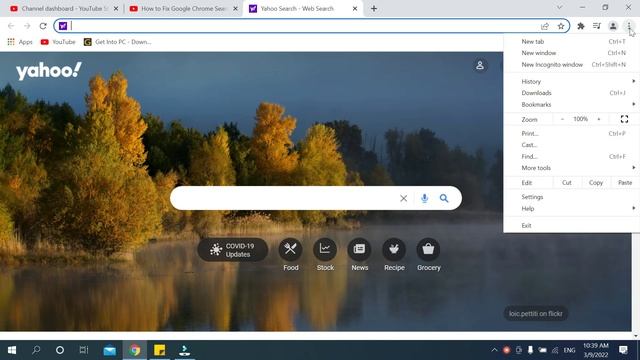
Task: Open Windows taskbar search
Action: 36,350
